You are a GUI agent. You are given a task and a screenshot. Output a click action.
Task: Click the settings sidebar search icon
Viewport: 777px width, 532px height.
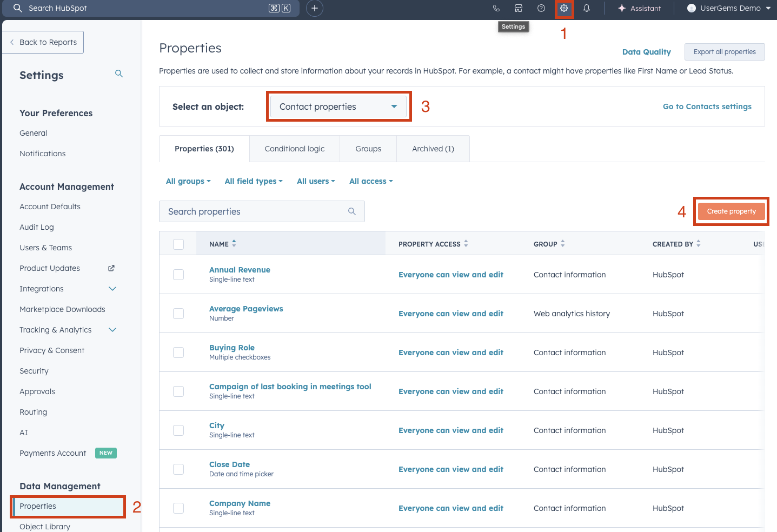click(x=119, y=74)
